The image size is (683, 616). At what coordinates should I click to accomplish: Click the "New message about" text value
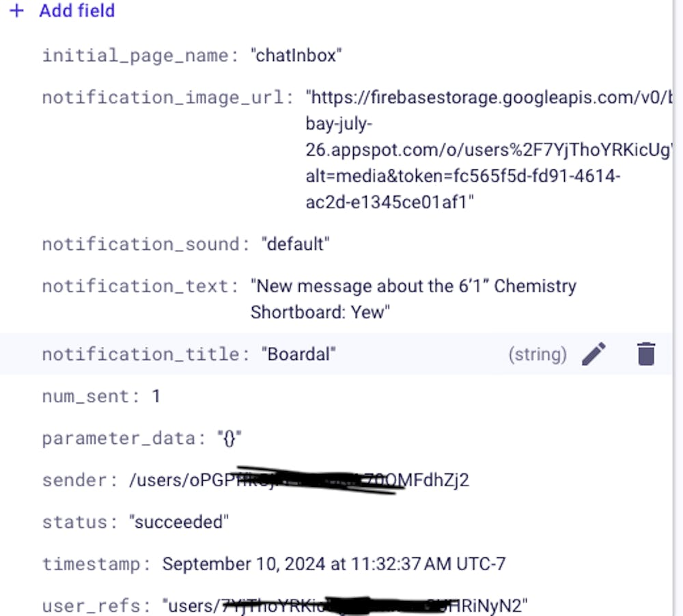tap(413, 286)
